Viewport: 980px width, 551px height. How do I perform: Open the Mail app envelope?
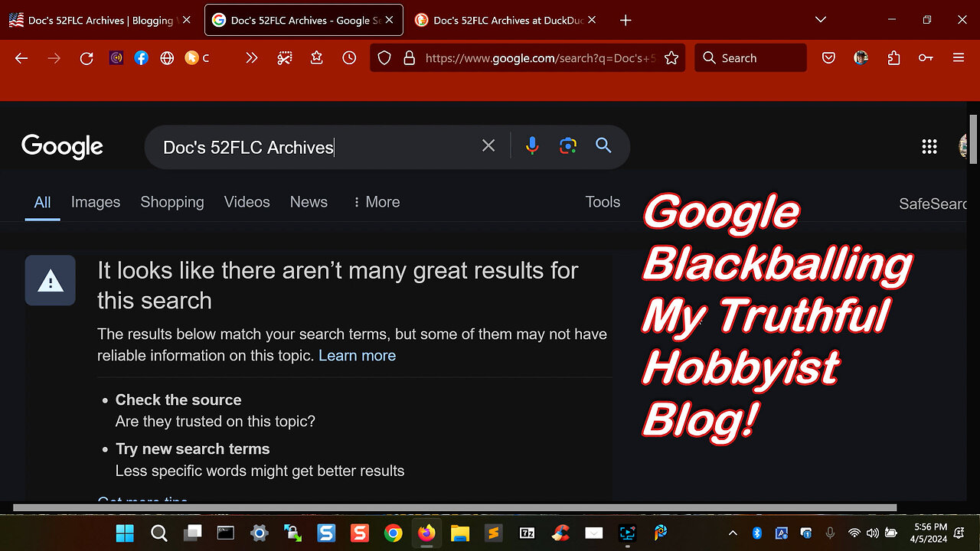[x=594, y=533]
